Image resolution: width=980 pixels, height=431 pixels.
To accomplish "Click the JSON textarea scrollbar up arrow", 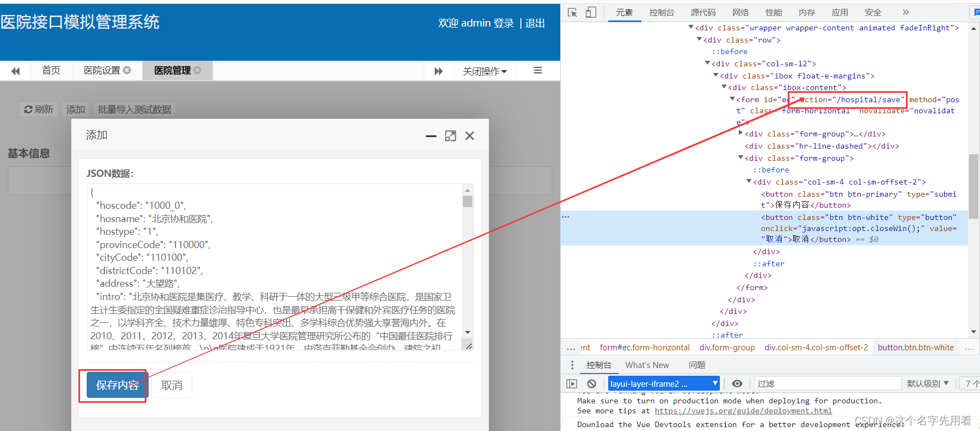I will tap(468, 190).
